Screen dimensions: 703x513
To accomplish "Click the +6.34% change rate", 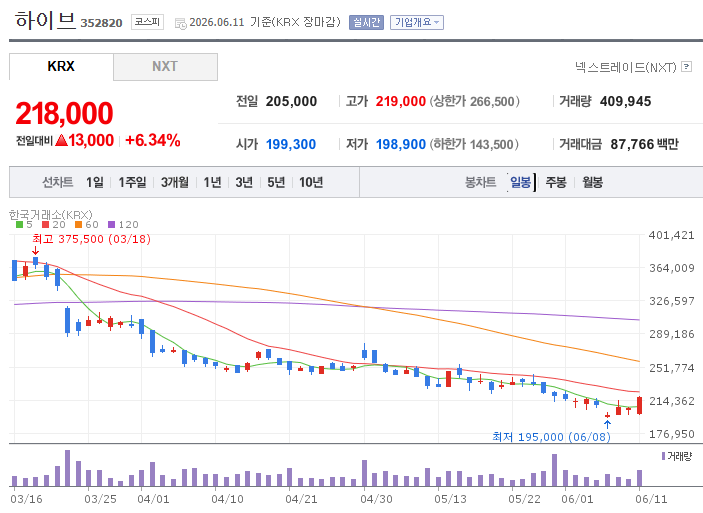I will (x=152, y=140).
